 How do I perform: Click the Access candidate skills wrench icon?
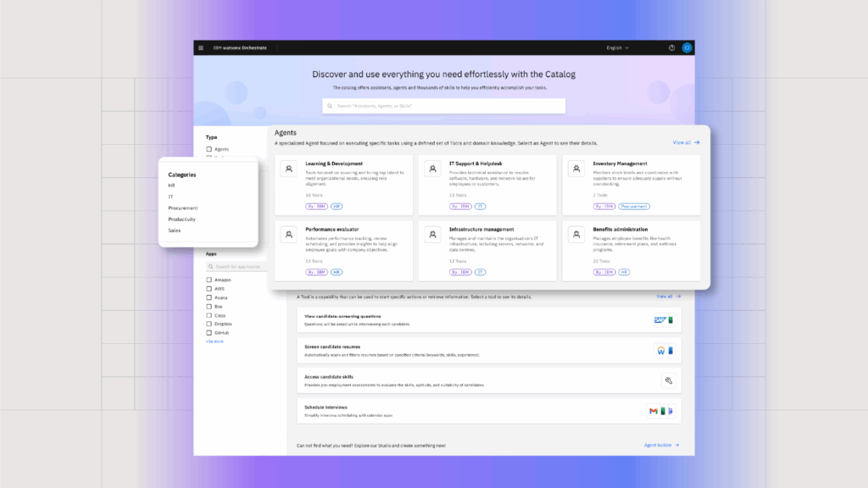[x=668, y=381]
